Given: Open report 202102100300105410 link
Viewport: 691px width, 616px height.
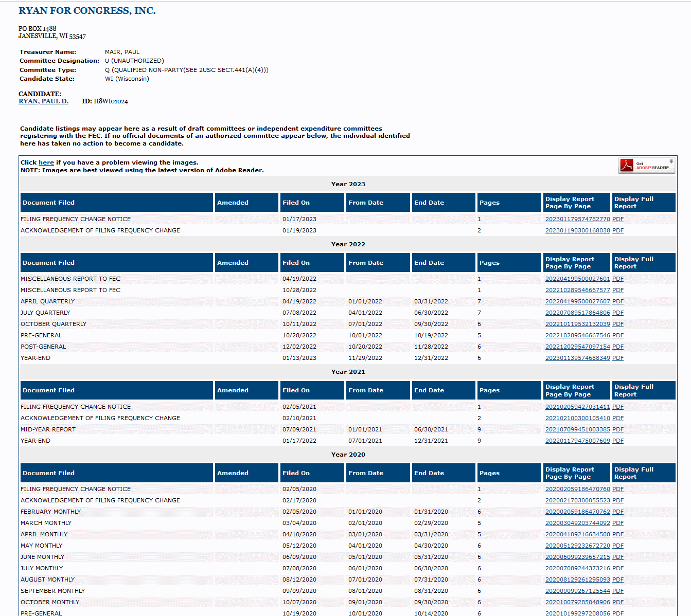Looking at the screenshot, I should pyautogui.click(x=577, y=418).
